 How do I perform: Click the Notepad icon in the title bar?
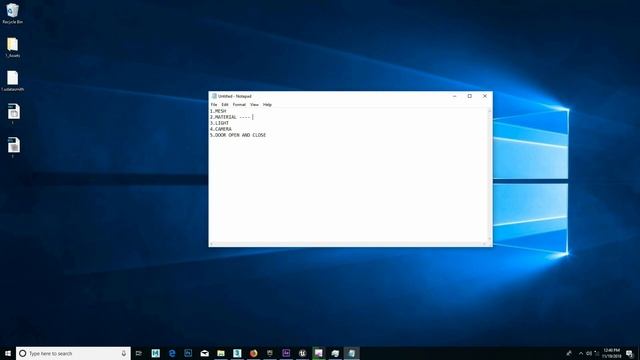214,96
